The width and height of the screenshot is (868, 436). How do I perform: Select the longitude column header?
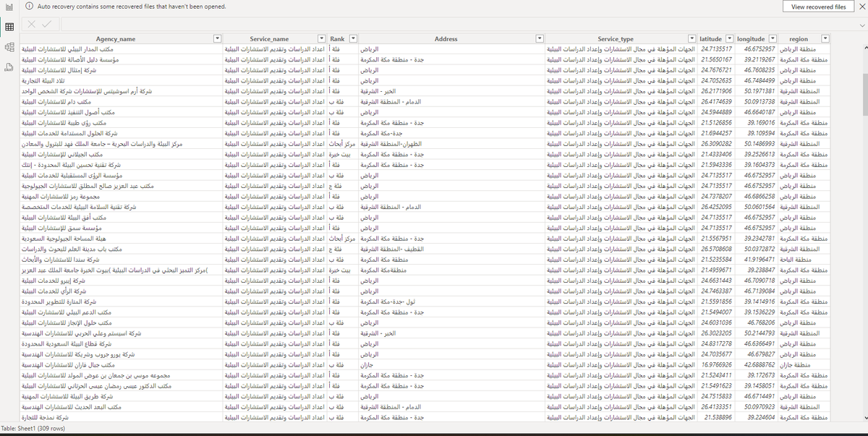tap(751, 38)
